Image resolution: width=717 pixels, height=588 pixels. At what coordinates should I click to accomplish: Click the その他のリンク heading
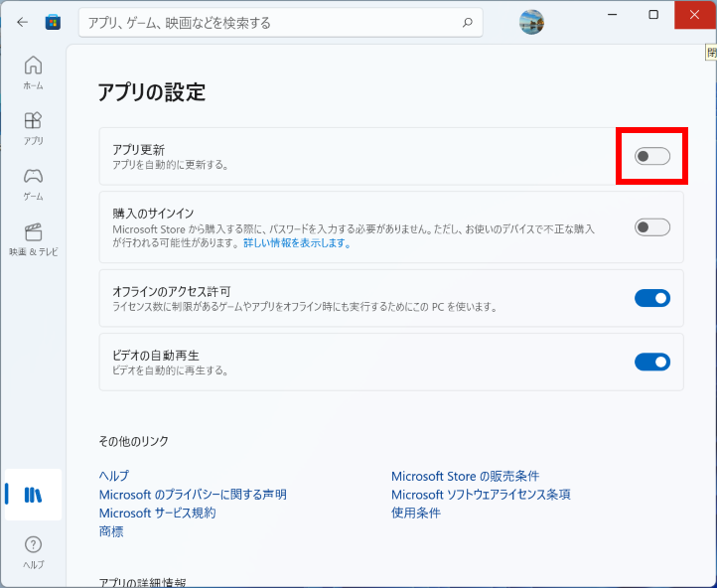(x=133, y=441)
